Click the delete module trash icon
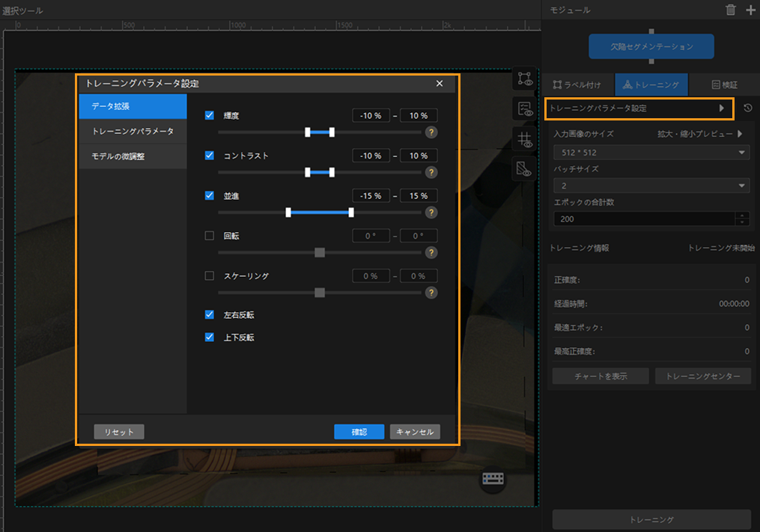 pyautogui.click(x=731, y=10)
